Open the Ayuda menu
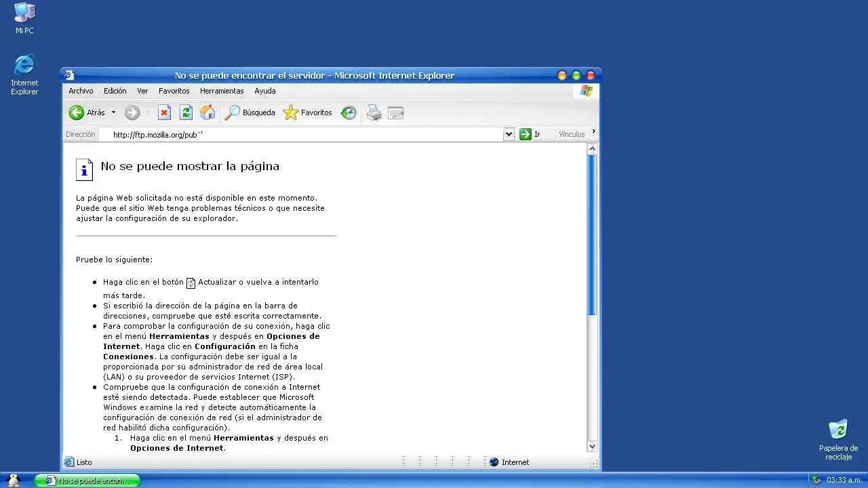This screenshot has height=488, width=868. coord(265,91)
